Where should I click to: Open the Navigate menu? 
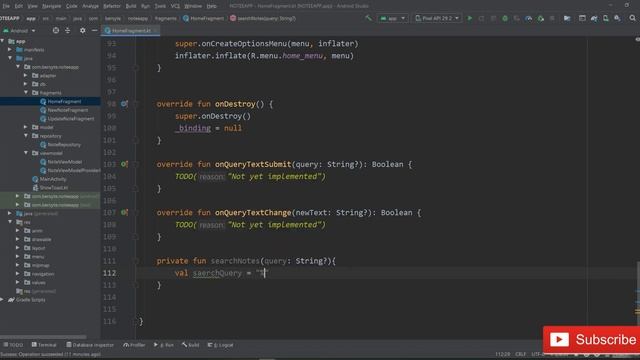(51, 6)
